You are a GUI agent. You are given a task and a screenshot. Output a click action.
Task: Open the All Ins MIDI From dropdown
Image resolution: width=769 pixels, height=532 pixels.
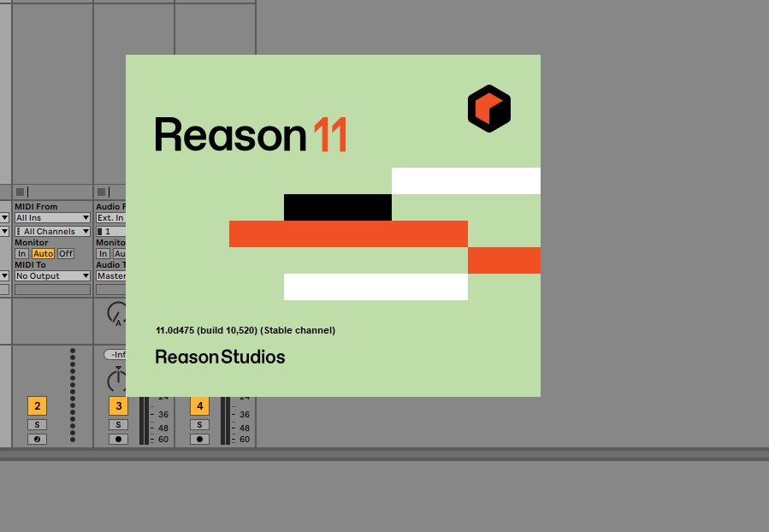point(52,218)
